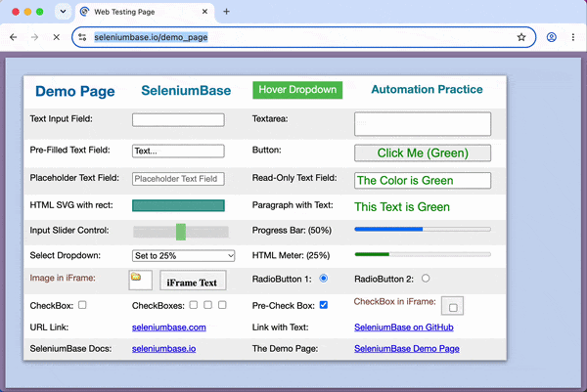Click the 'This Text is Green' paragraph

coord(402,207)
